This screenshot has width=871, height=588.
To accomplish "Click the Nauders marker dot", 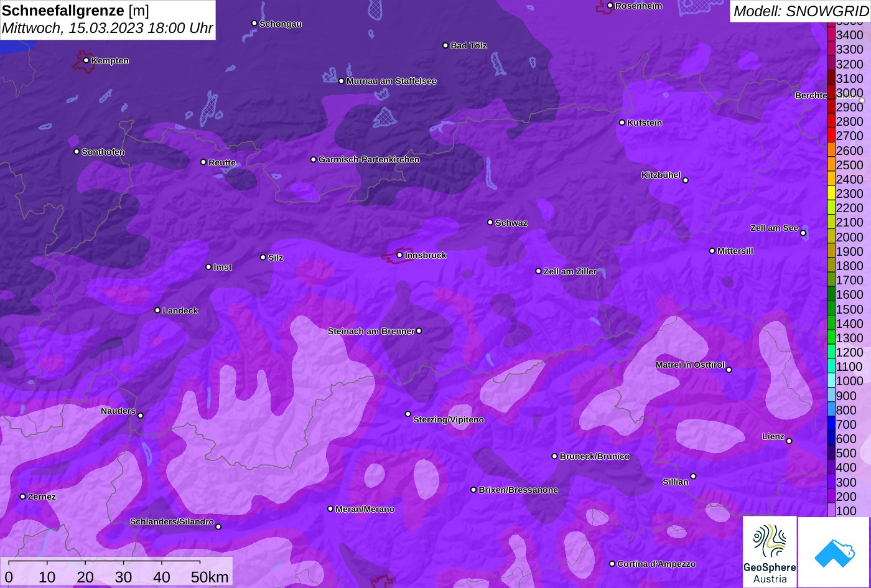I will (x=141, y=416).
